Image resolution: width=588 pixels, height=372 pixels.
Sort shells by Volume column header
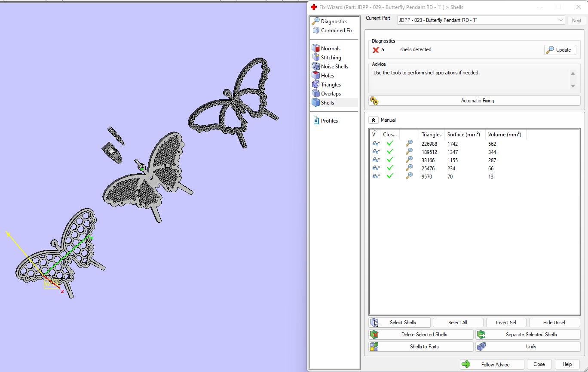point(505,134)
